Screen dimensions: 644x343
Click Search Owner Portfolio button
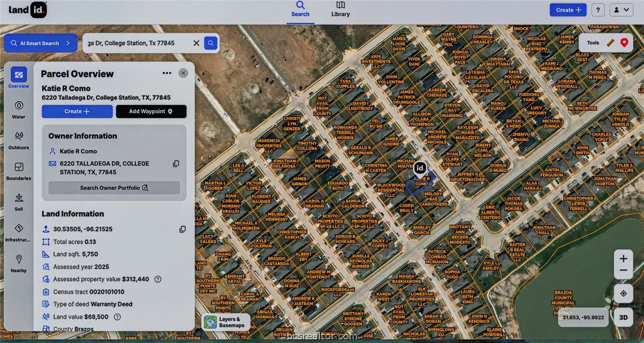[x=114, y=188]
